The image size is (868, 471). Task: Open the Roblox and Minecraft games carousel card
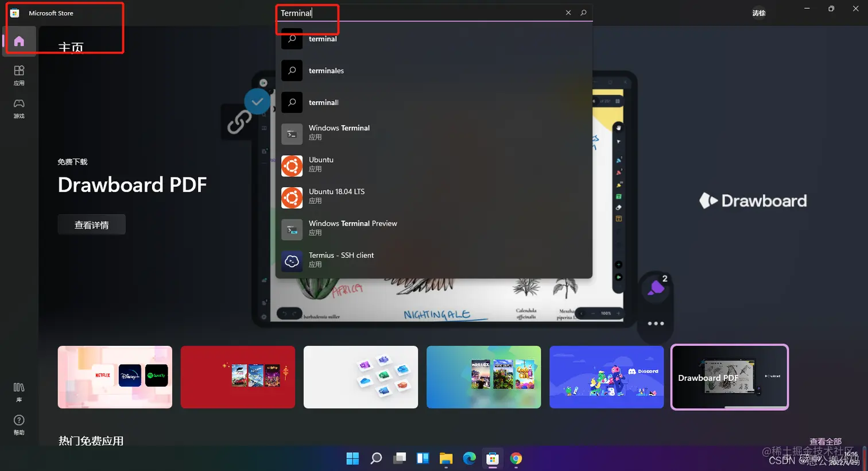click(483, 377)
